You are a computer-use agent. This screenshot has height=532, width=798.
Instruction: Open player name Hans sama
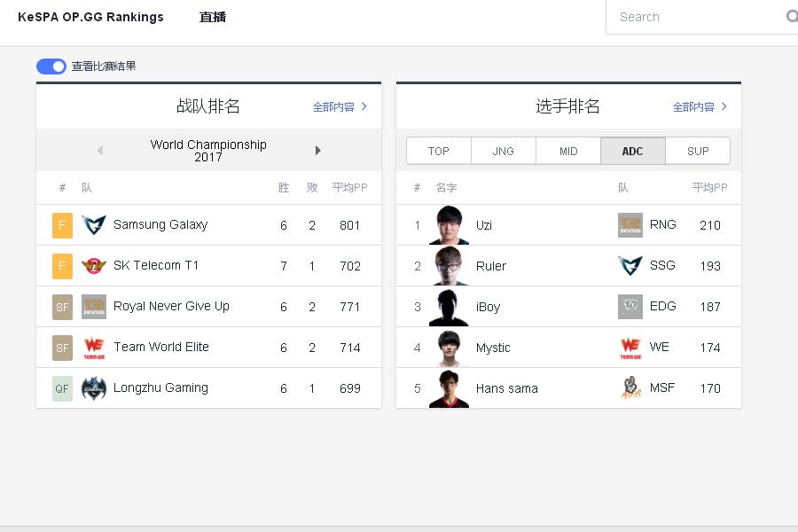pos(507,388)
